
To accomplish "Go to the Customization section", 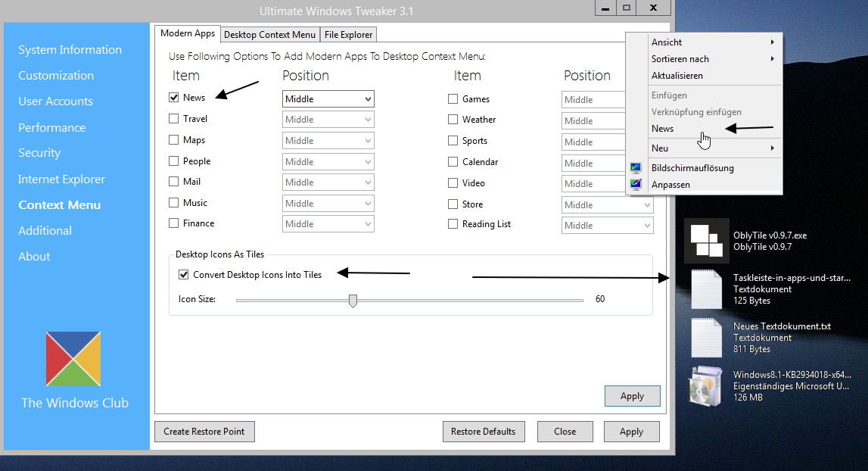I will coord(56,76).
